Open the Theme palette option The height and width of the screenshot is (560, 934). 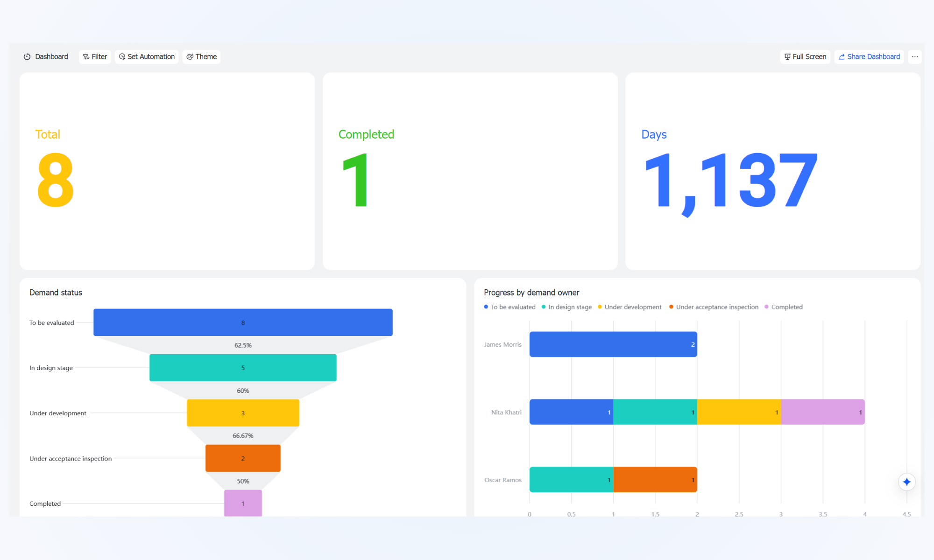click(201, 56)
